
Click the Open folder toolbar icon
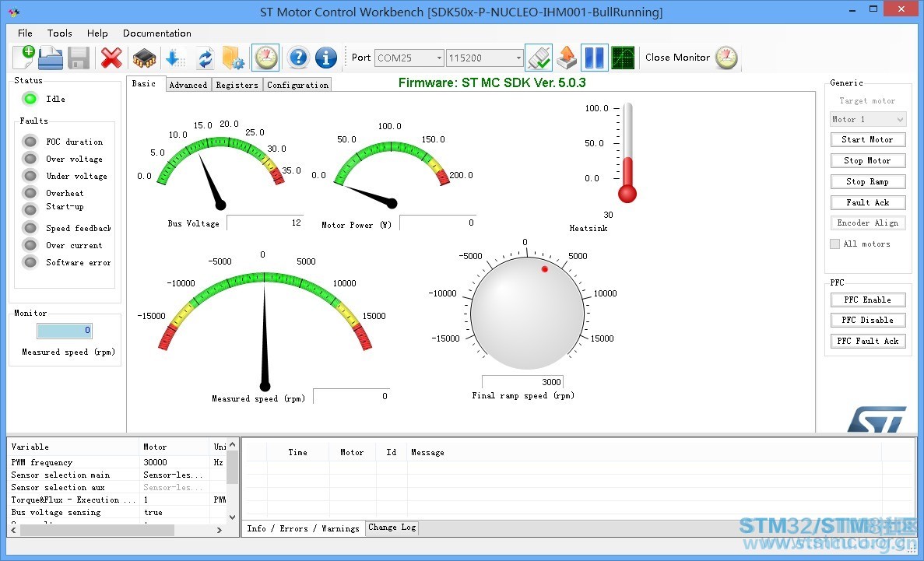coord(51,58)
